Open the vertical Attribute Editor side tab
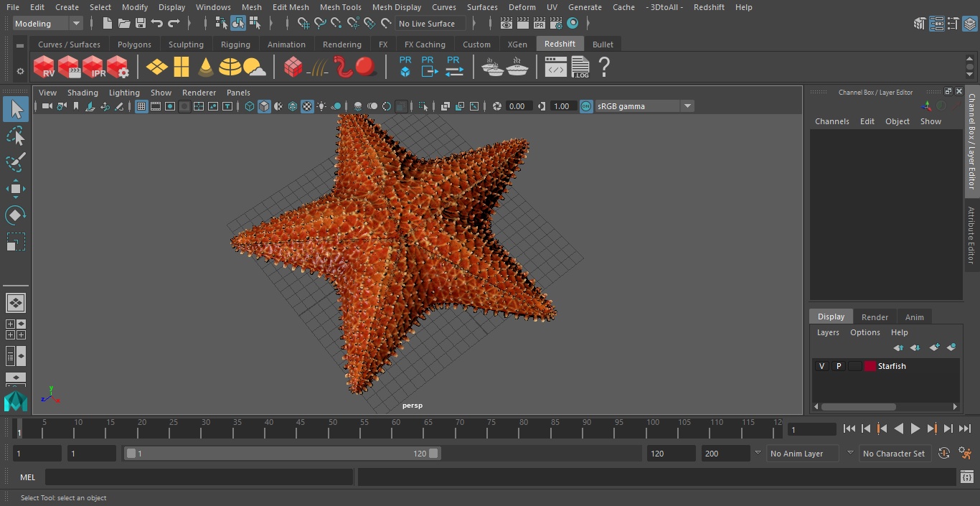980x506 pixels. point(971,235)
